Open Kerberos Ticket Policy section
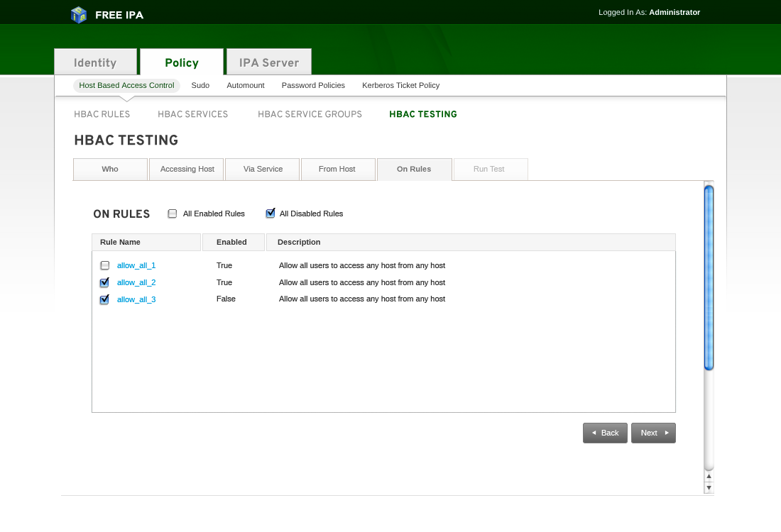This screenshot has height=532, width=781. tap(400, 85)
